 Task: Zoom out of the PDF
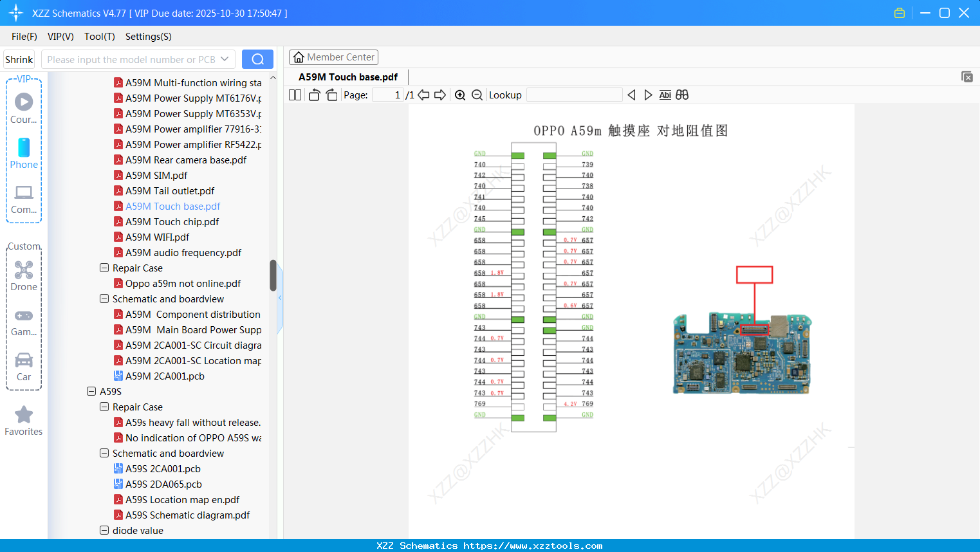477,95
